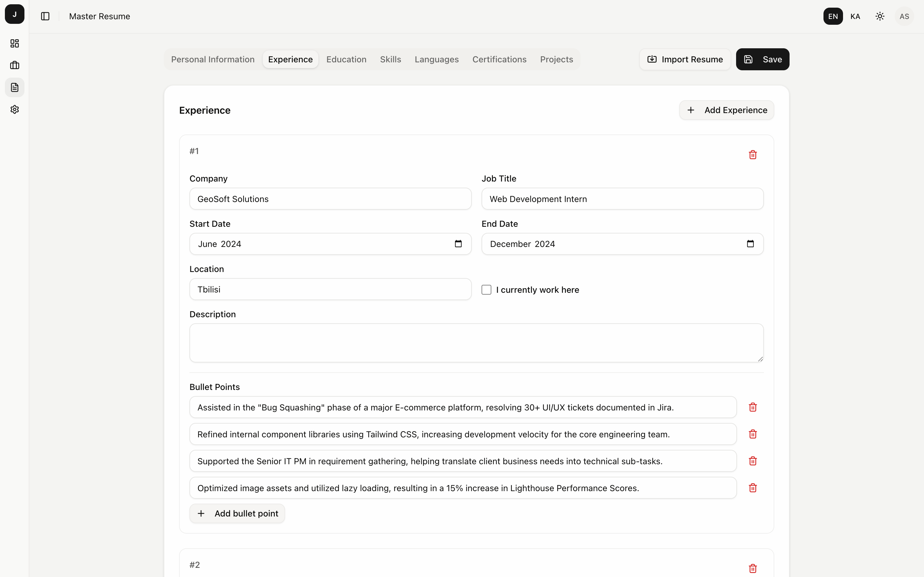Screen dimensions: 924x577
Task: Switch language to KA
Action: tap(855, 16)
